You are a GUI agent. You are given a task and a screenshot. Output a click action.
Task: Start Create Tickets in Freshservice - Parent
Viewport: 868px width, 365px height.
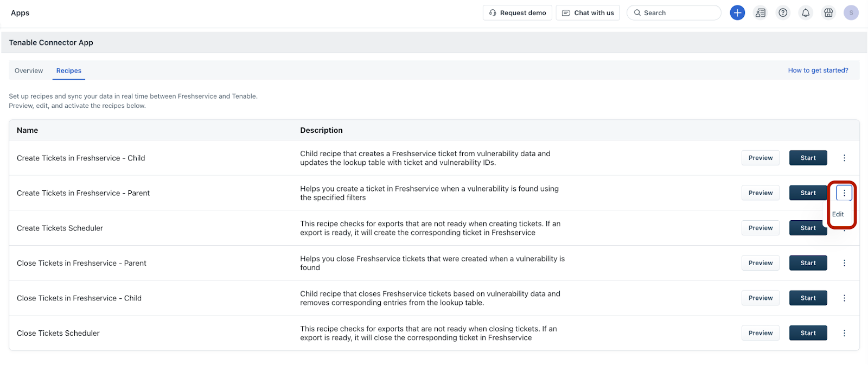[x=808, y=193]
